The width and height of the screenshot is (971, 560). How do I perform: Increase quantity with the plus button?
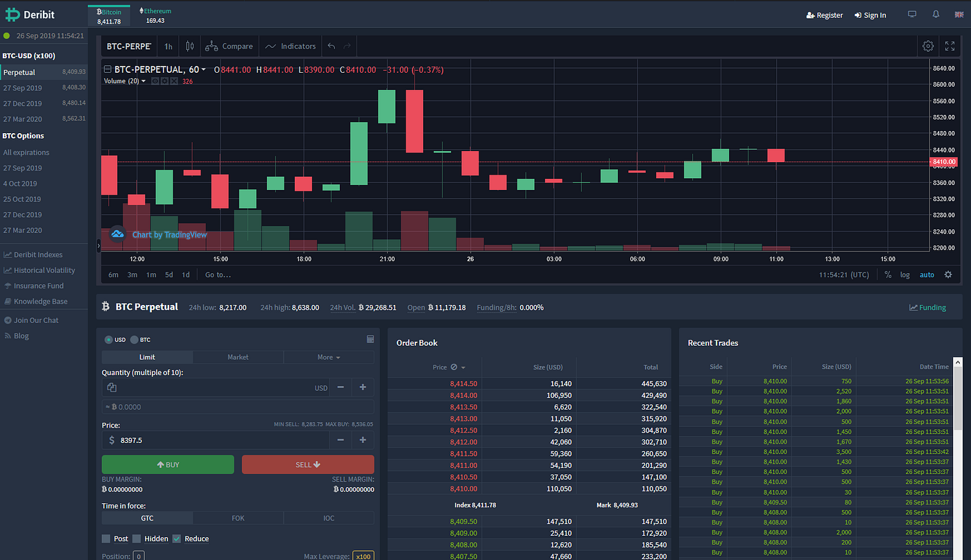(363, 387)
